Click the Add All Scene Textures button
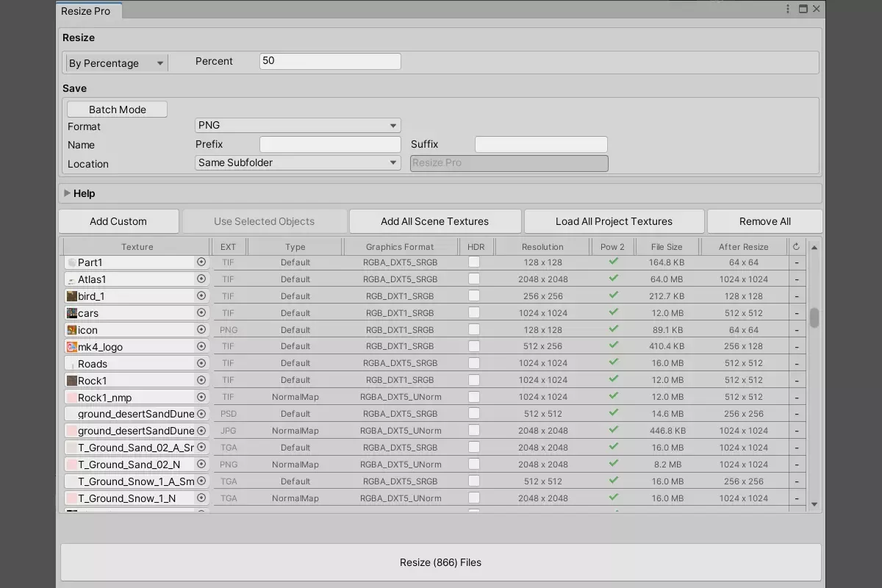 [434, 221]
